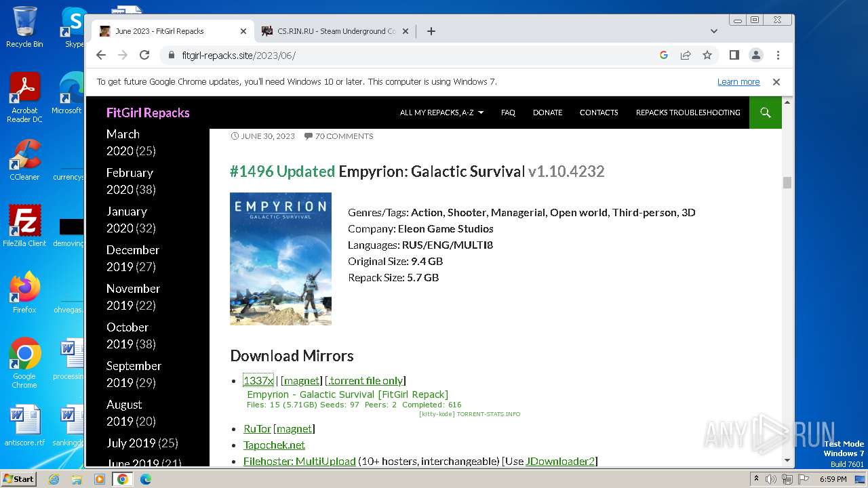Image resolution: width=868 pixels, height=488 pixels.
Task: Click the magnet link beside RuTor
Action: click(294, 428)
